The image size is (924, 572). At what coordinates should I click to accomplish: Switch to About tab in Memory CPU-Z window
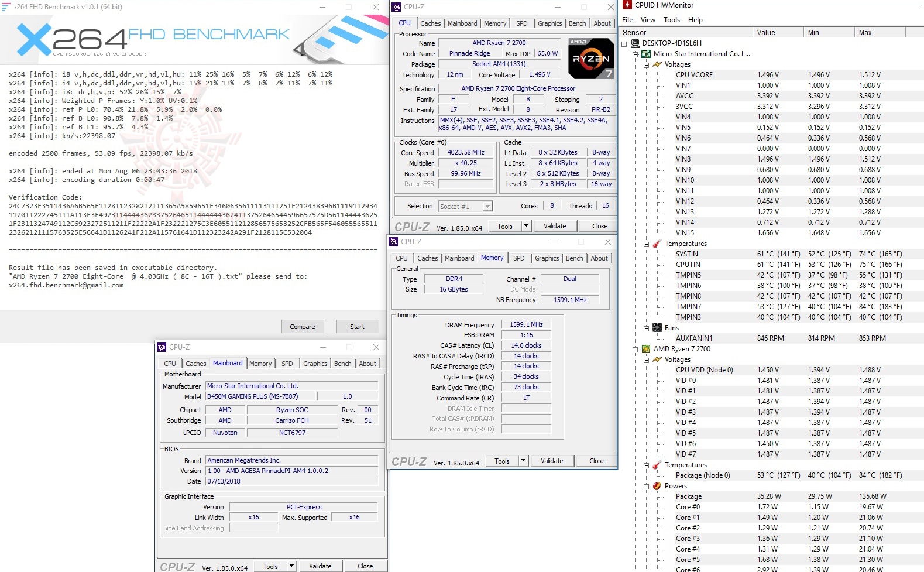pyautogui.click(x=599, y=258)
